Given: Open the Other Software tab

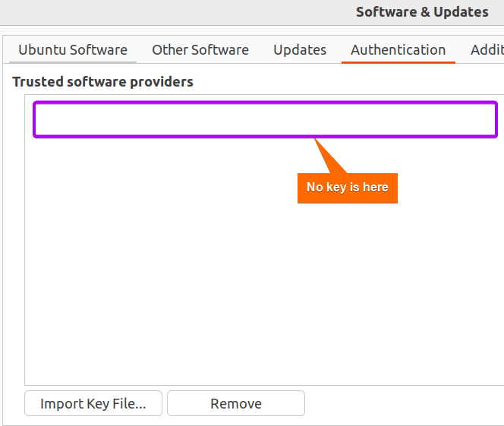Looking at the screenshot, I should [x=200, y=50].
